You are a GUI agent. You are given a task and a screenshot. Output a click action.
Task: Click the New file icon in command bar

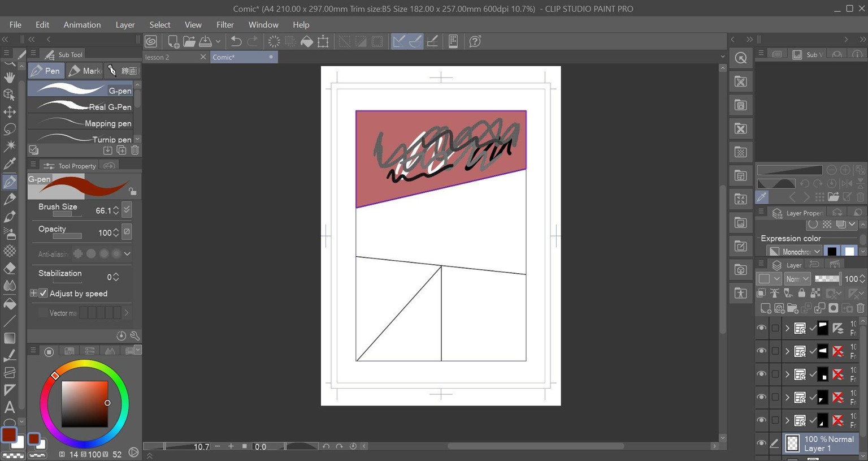(173, 41)
